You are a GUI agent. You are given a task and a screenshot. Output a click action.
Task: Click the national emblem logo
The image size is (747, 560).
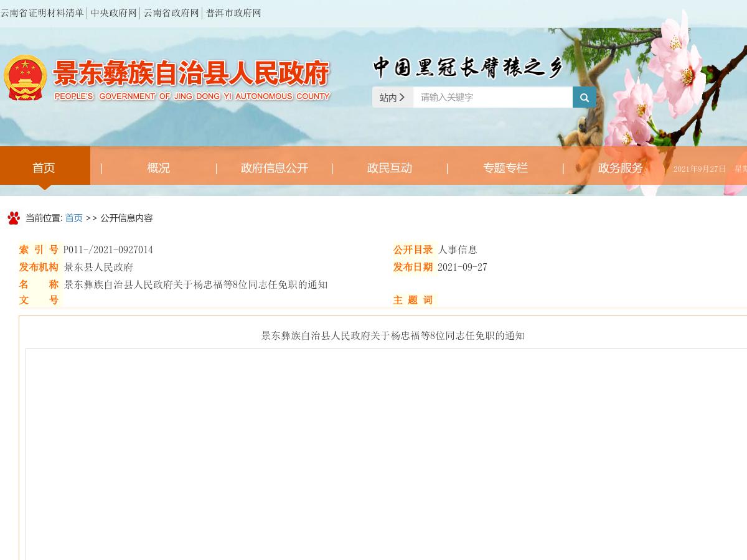(x=26, y=77)
